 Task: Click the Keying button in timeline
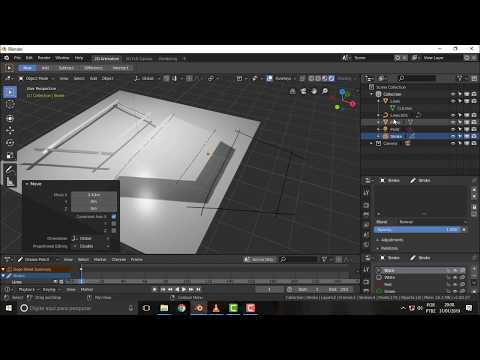(x=50, y=289)
